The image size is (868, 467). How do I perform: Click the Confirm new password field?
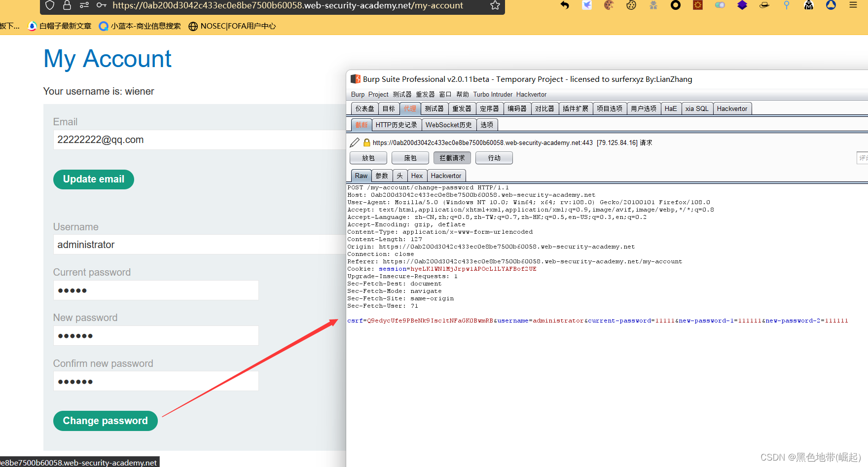click(156, 381)
